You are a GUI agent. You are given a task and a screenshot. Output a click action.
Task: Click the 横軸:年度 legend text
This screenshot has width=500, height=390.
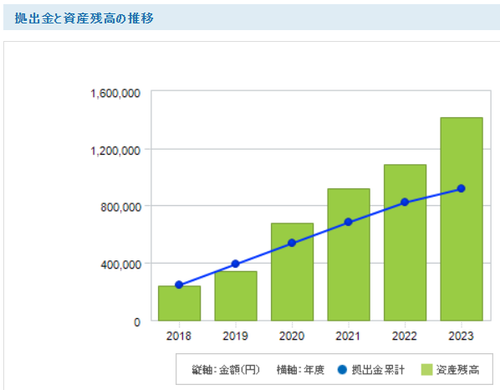click(x=300, y=370)
